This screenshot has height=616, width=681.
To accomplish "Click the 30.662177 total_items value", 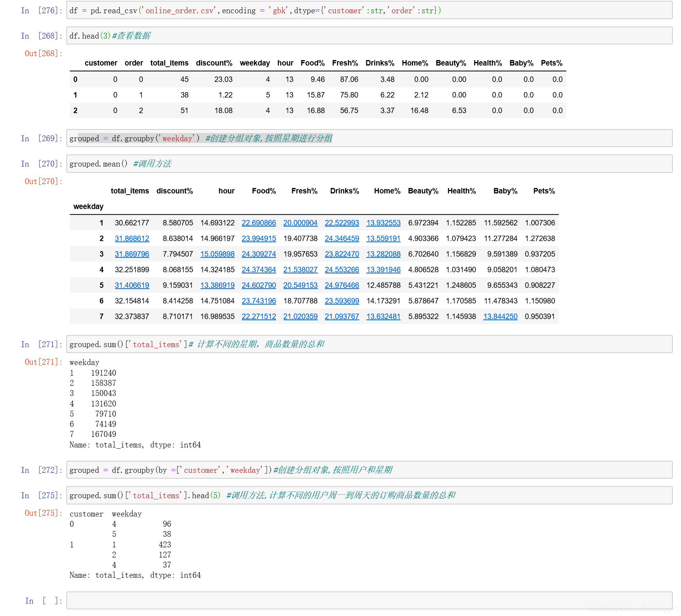I will tap(132, 223).
